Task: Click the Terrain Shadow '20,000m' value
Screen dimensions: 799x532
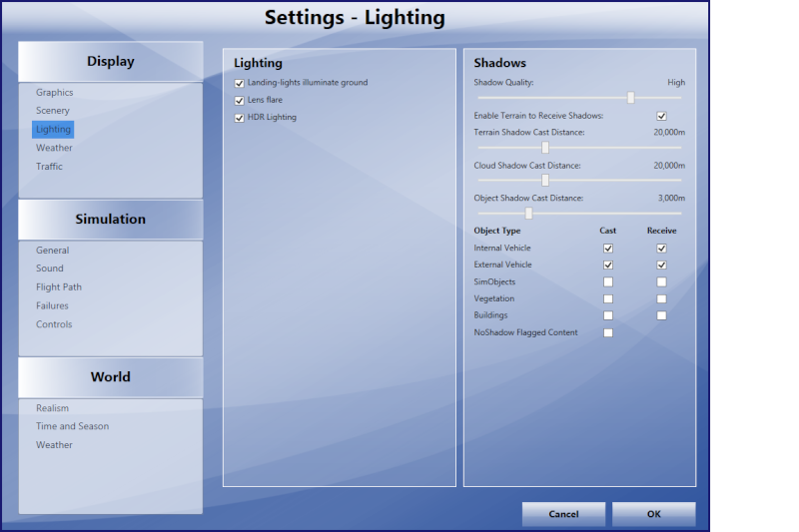Action: coord(669,133)
